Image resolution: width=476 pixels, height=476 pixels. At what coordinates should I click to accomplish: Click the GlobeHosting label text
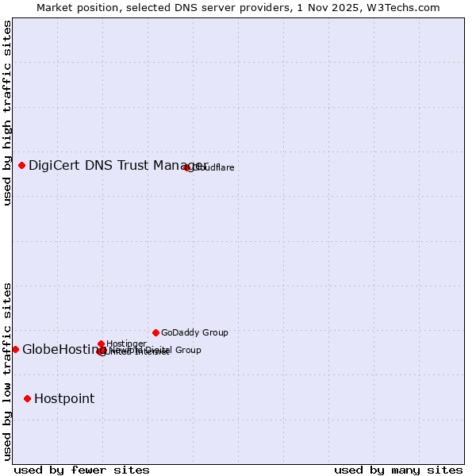tap(59, 349)
